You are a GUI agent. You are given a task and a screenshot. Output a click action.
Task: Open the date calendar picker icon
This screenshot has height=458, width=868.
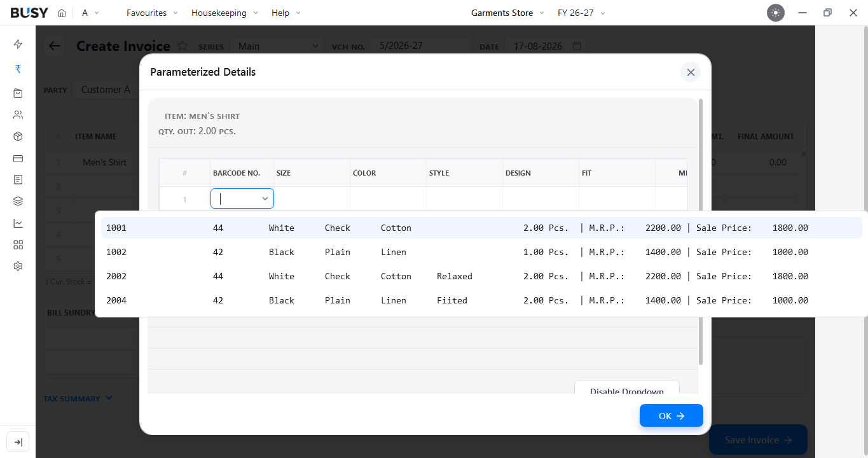click(577, 46)
